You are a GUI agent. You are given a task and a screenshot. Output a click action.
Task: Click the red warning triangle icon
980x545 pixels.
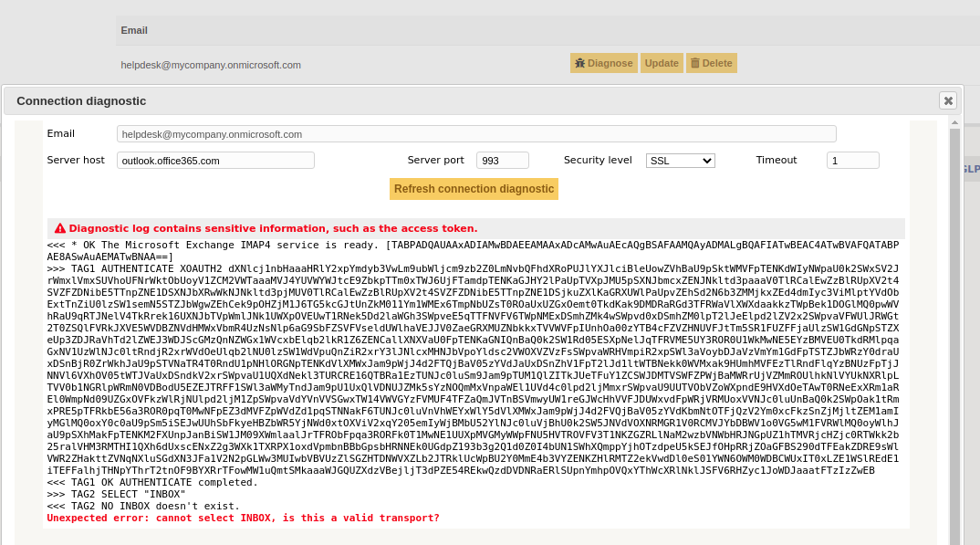60,228
